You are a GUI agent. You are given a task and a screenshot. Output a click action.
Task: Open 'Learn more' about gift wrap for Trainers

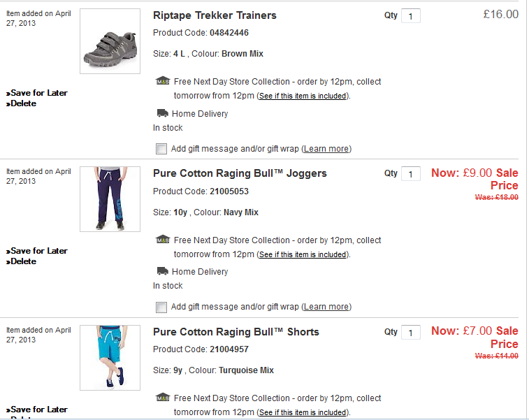pos(326,149)
